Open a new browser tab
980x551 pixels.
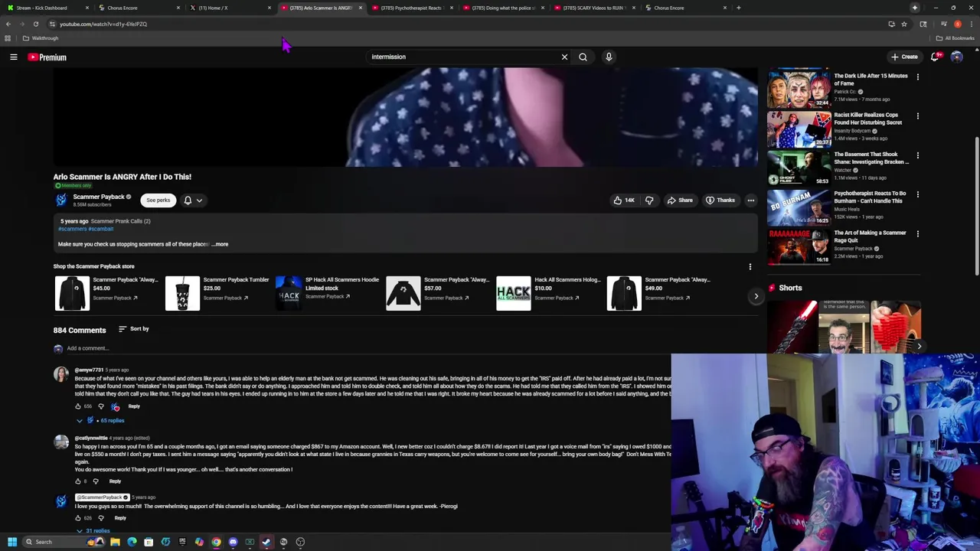[x=738, y=8]
